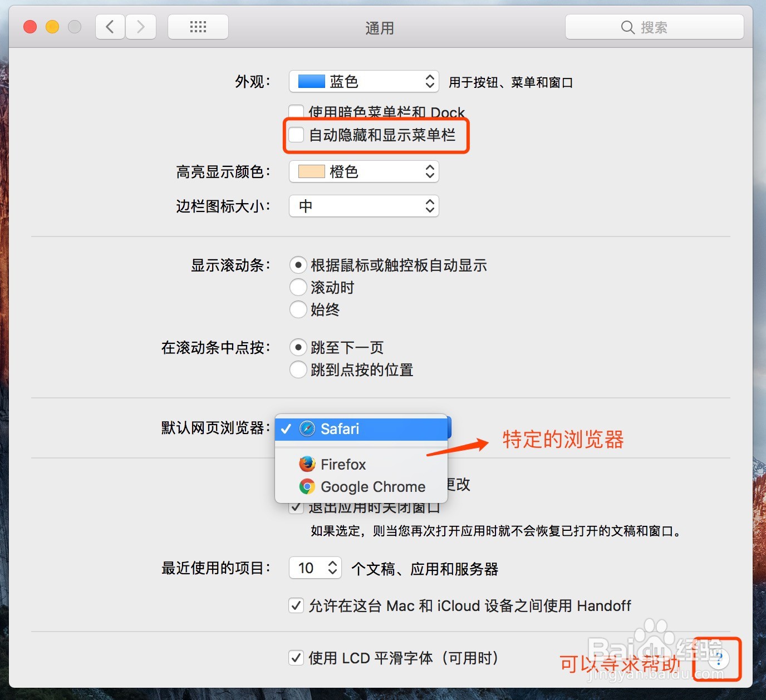766x700 pixels.
Task: Open the 高亮显示颜色 dropdown
Action: pos(364,171)
